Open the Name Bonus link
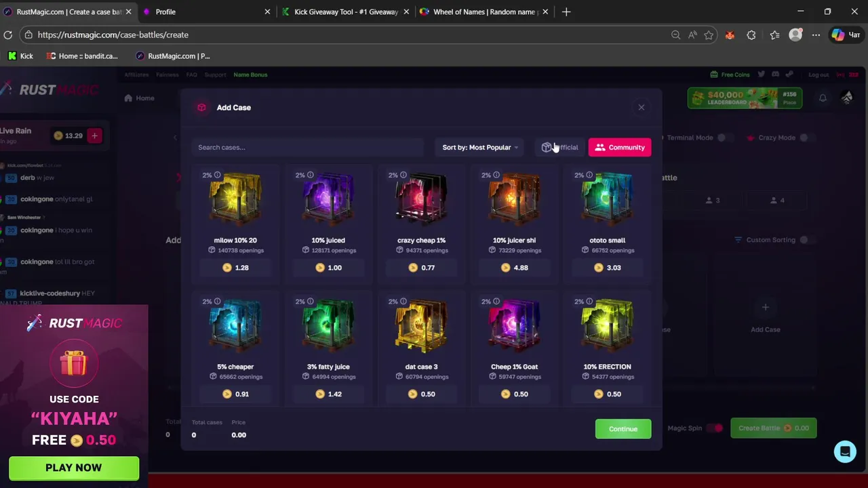 pyautogui.click(x=250, y=75)
